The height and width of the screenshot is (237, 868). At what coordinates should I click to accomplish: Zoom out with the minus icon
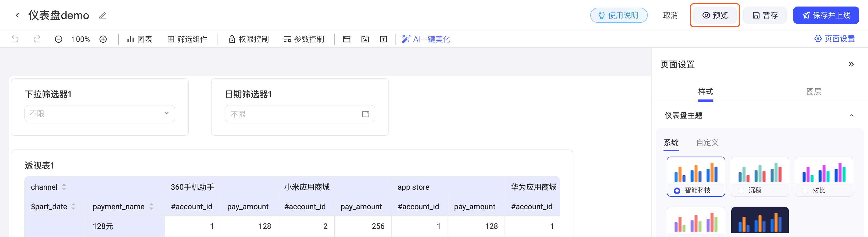tap(58, 39)
